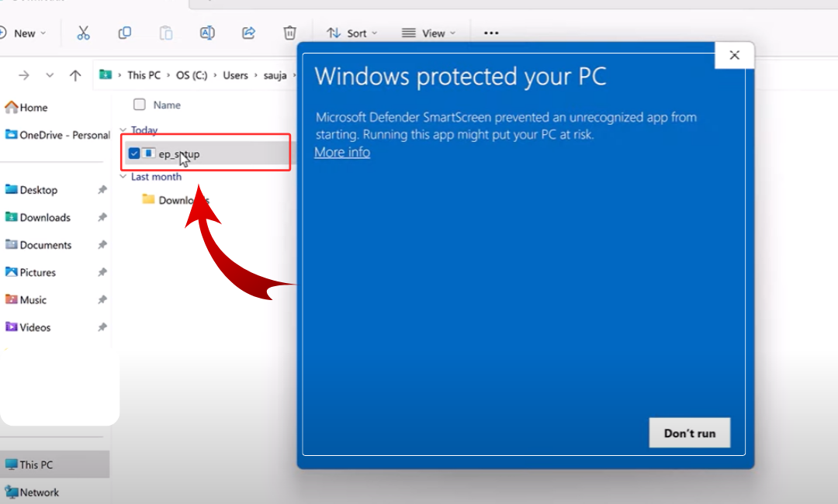Screen dimensions: 838x504
Task: Unpin Desktop using its pin icon
Action: click(x=102, y=190)
